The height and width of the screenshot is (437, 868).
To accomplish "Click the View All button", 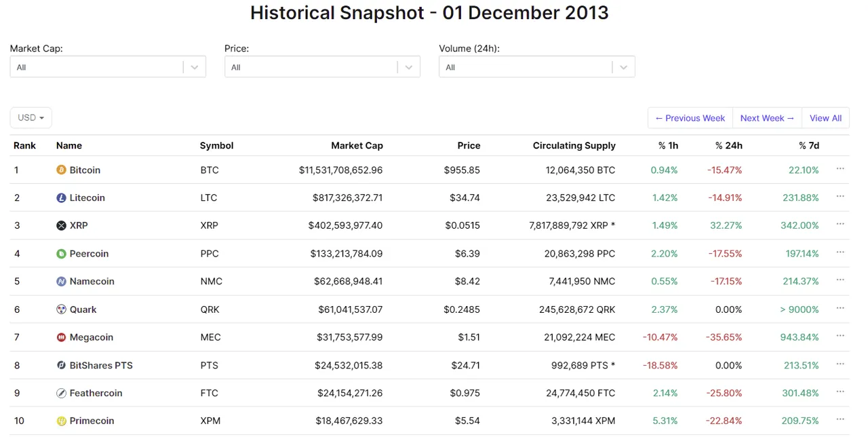I will [825, 118].
